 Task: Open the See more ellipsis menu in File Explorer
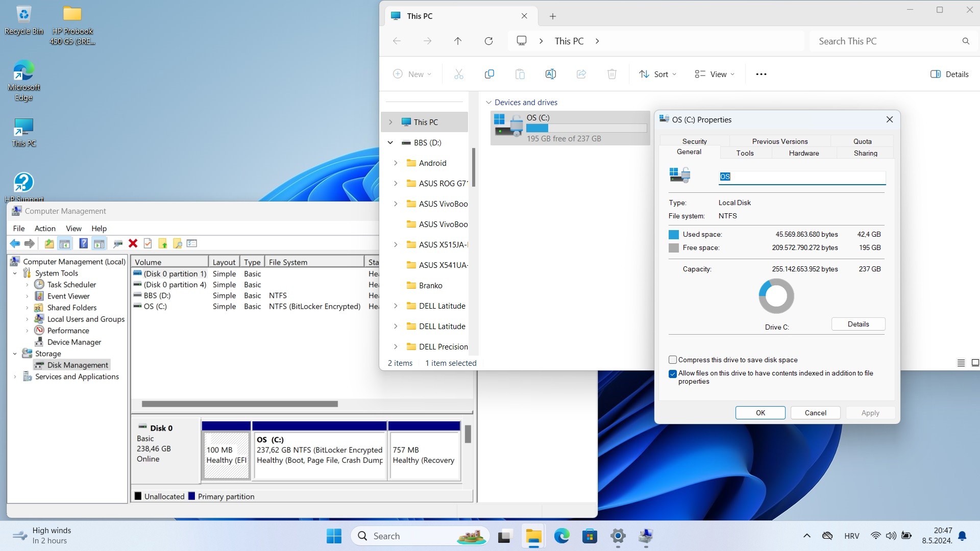pos(761,74)
